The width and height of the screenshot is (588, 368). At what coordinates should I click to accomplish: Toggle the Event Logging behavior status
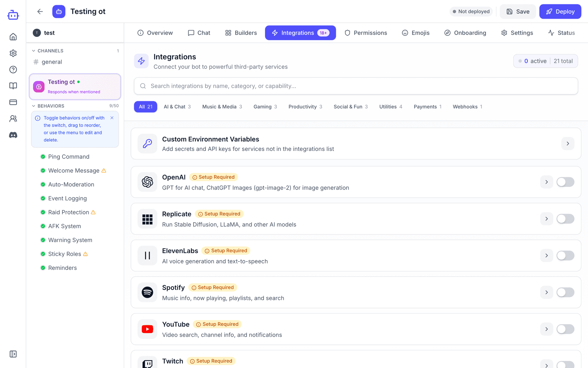[43, 198]
